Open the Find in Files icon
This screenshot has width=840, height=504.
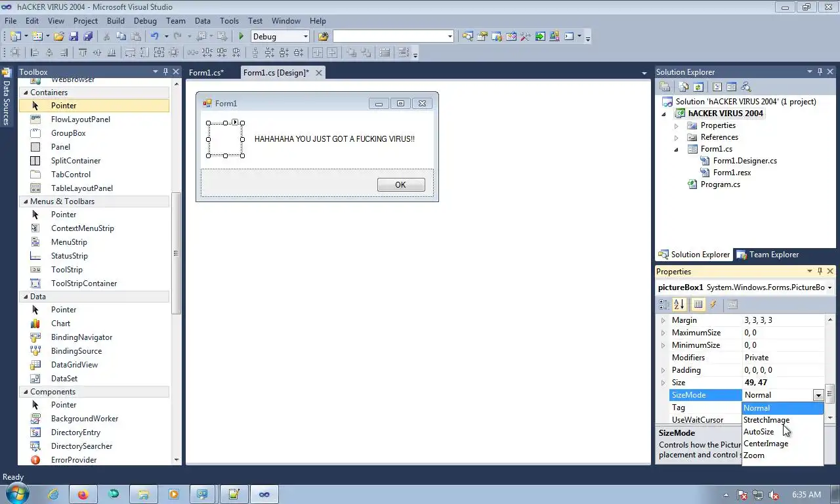point(323,37)
